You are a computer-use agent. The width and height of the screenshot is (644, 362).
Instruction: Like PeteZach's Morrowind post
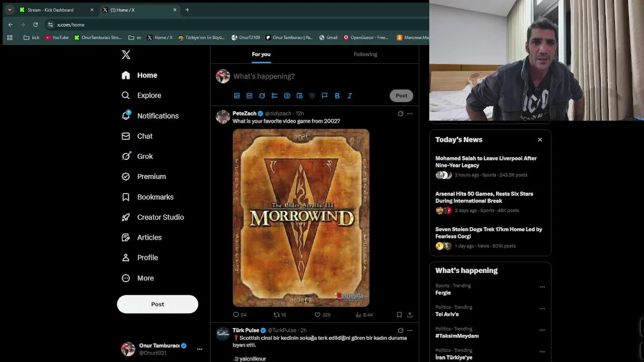[x=323, y=315]
